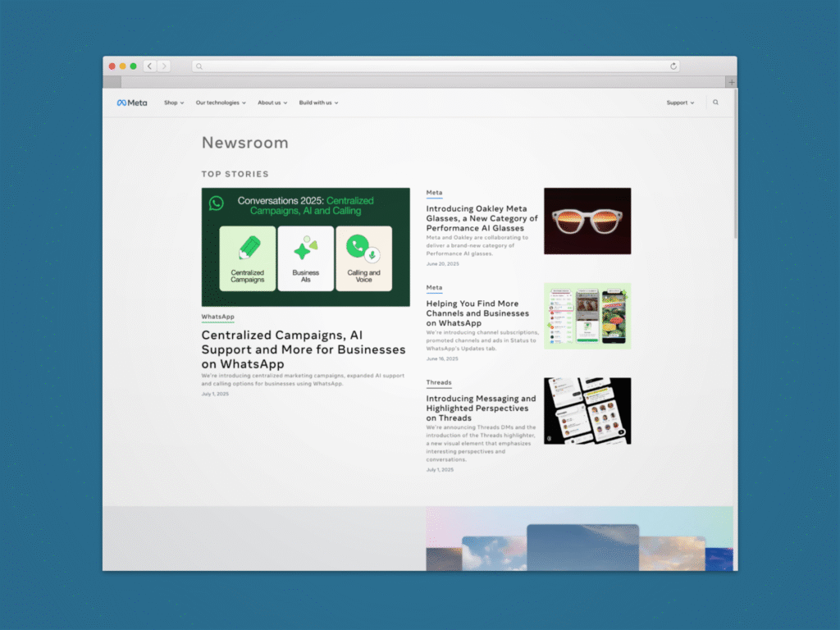Open the Build with us dropdown
The width and height of the screenshot is (840, 630).
[x=319, y=103]
